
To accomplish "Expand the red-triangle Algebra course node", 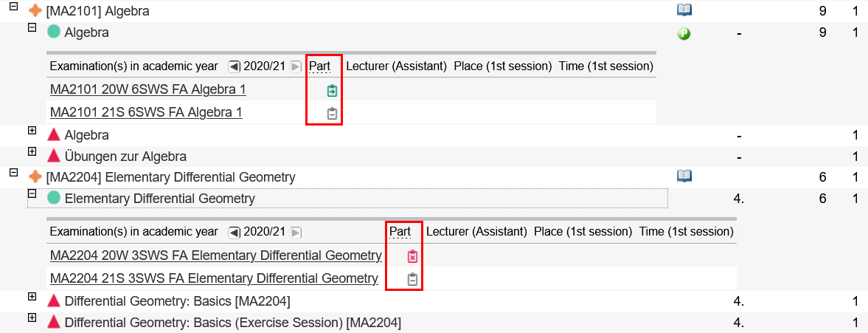I will (32, 130).
